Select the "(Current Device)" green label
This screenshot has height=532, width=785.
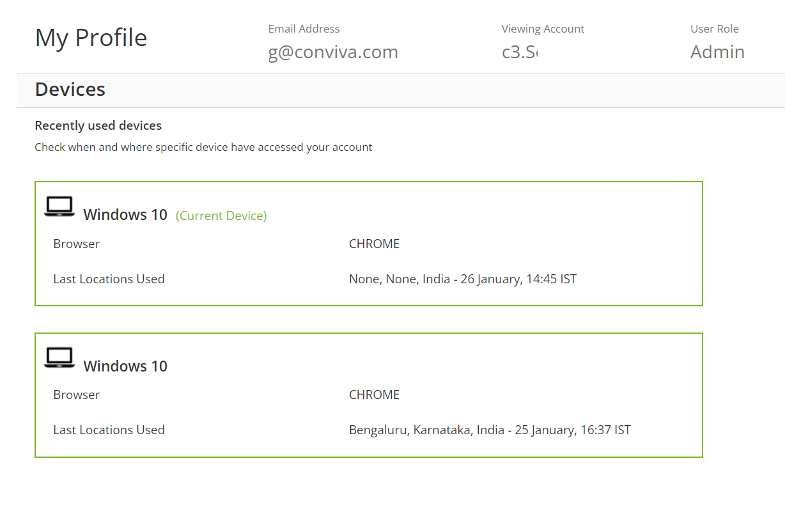click(x=221, y=215)
